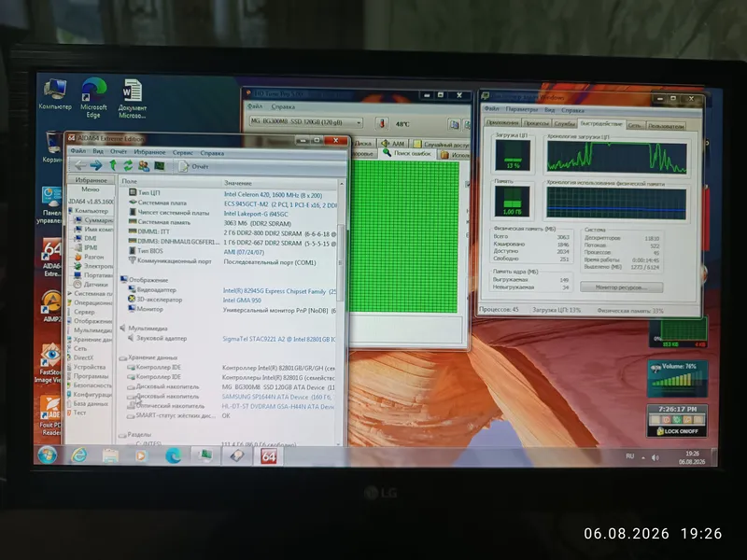Open the Сервис menu in AIDA64
The width and height of the screenshot is (747, 560).
182,153
